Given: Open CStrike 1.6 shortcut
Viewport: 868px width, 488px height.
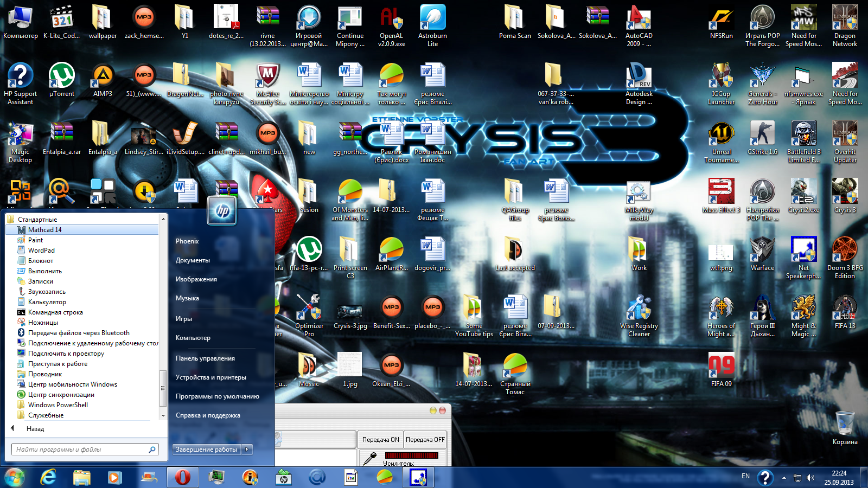Looking at the screenshot, I should [x=763, y=138].
